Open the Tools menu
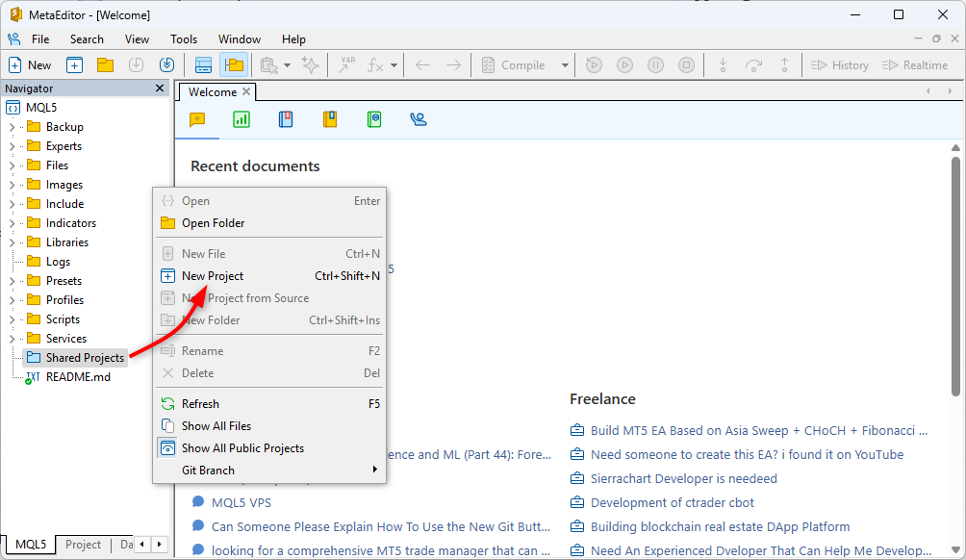 (x=184, y=39)
